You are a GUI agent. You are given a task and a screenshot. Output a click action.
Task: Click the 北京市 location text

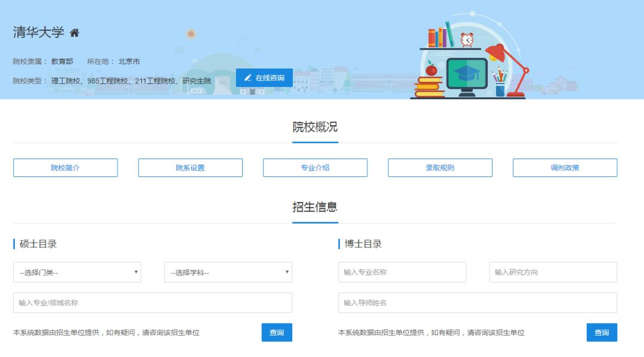tap(129, 61)
